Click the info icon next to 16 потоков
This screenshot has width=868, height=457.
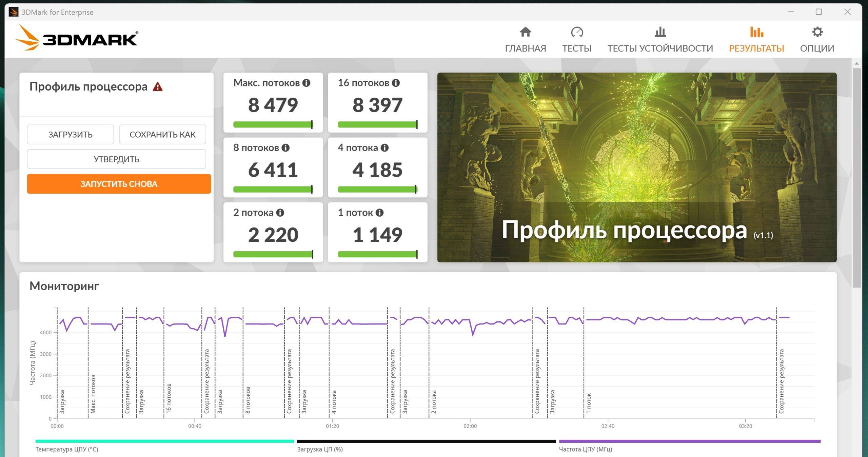(x=396, y=83)
